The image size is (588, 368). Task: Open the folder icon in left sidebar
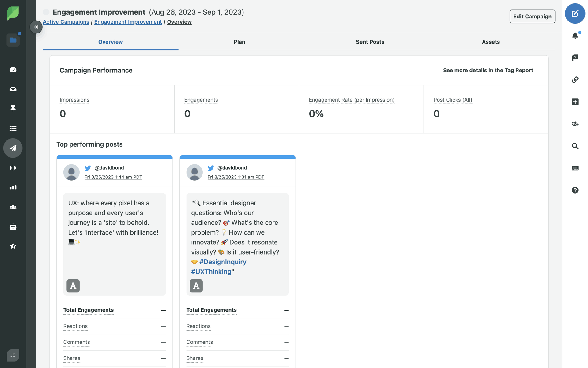(13, 40)
